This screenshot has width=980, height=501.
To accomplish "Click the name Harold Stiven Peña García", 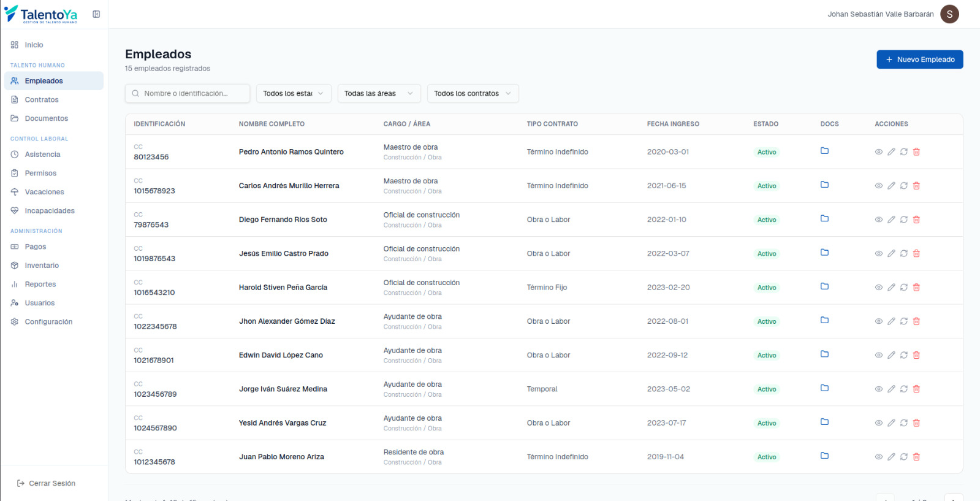I will point(283,287).
